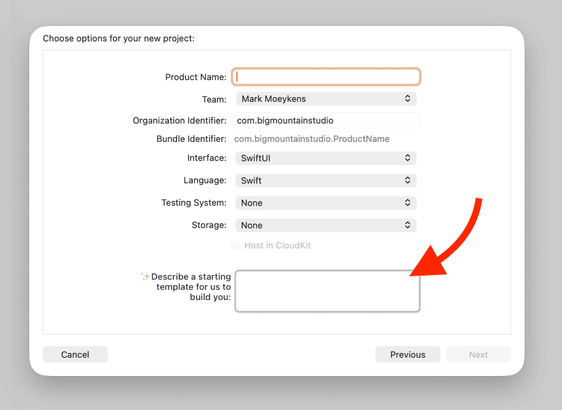
Task: Click the chevron arrows on Language selector
Action: click(x=408, y=180)
